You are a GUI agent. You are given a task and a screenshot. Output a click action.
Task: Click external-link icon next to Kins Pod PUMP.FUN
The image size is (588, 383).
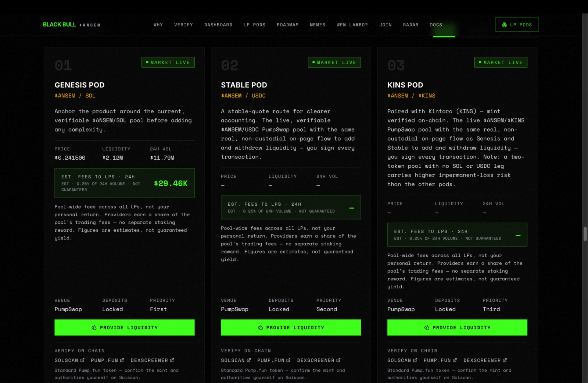pyautogui.click(x=455, y=360)
